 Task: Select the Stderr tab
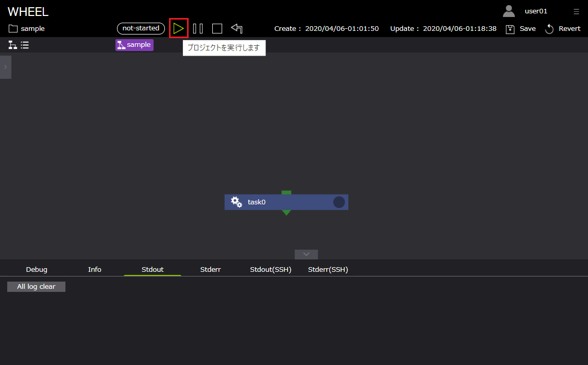(x=210, y=269)
